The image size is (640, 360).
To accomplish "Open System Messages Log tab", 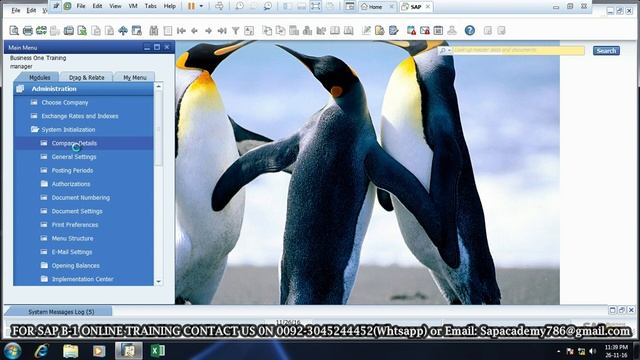I will (x=60, y=311).
